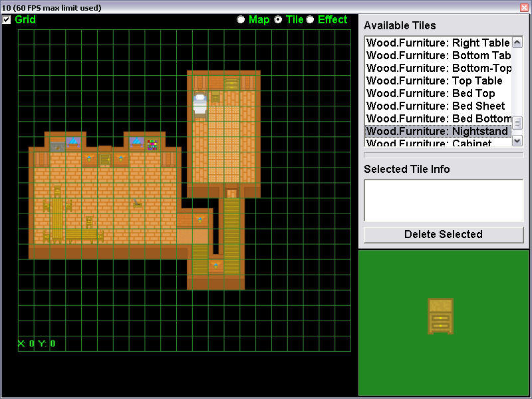Click the wall lamp at the bottom hallway
This screenshot has height=399, width=532.
[x=215, y=265]
